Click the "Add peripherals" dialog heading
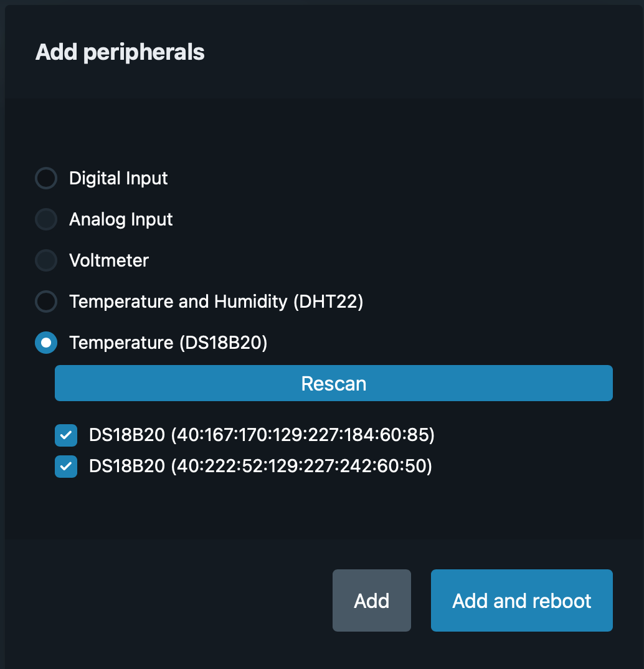The image size is (644, 669). pos(120,52)
